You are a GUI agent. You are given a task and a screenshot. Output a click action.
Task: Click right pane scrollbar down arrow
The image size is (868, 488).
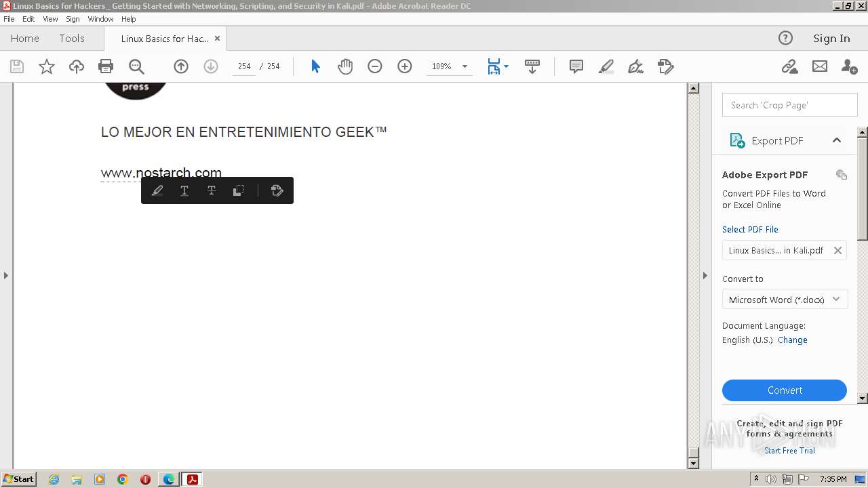863,399
